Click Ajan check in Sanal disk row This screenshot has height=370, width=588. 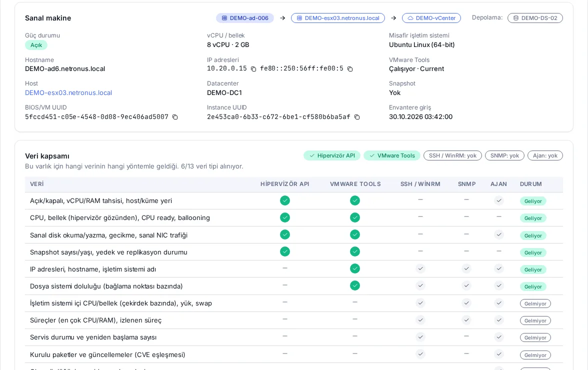point(499,234)
